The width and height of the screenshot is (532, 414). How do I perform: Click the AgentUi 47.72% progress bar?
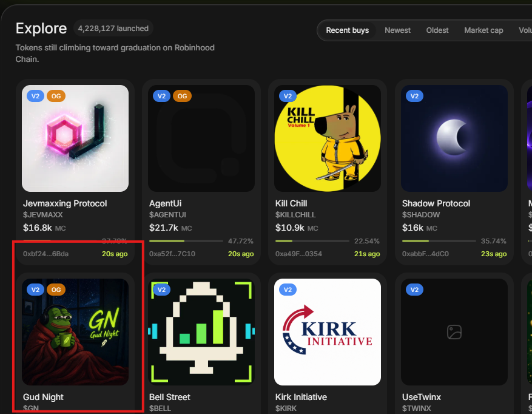[x=186, y=241]
